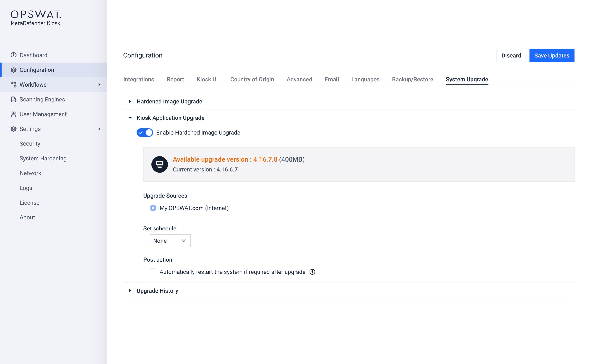Toggle Enable Hardened Image Upgrade switch
Viewport: 591px width, 364px height.
click(x=145, y=133)
